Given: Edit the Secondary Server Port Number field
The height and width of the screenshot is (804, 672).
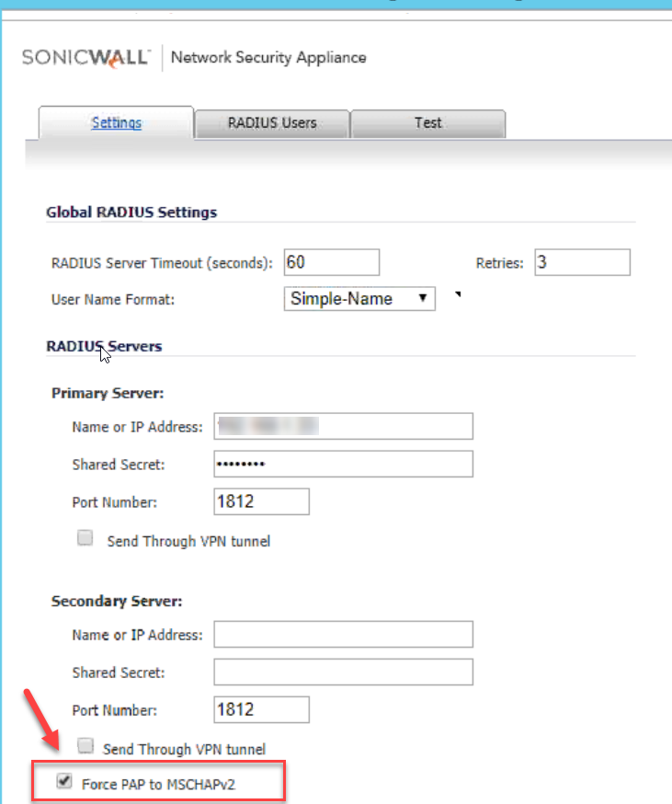Looking at the screenshot, I should click(x=261, y=709).
